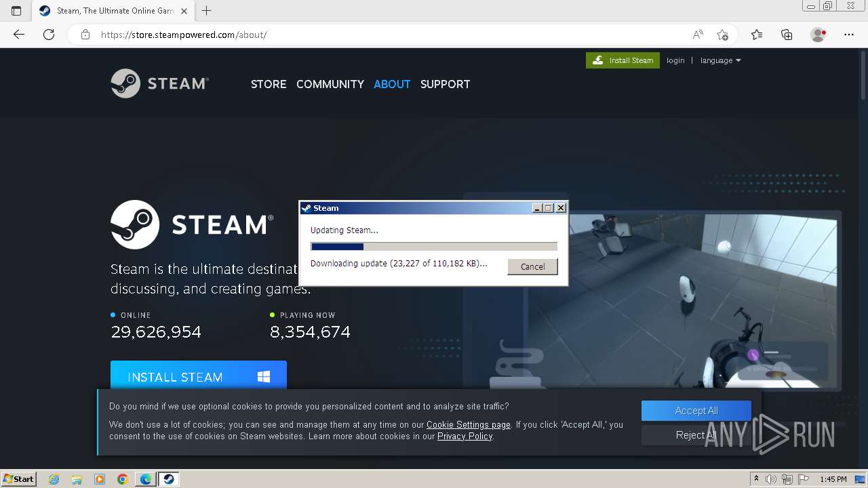Viewport: 868px width, 488px height.
Task: Click the ONLINE count 29,626,954
Action: pyautogui.click(x=156, y=332)
